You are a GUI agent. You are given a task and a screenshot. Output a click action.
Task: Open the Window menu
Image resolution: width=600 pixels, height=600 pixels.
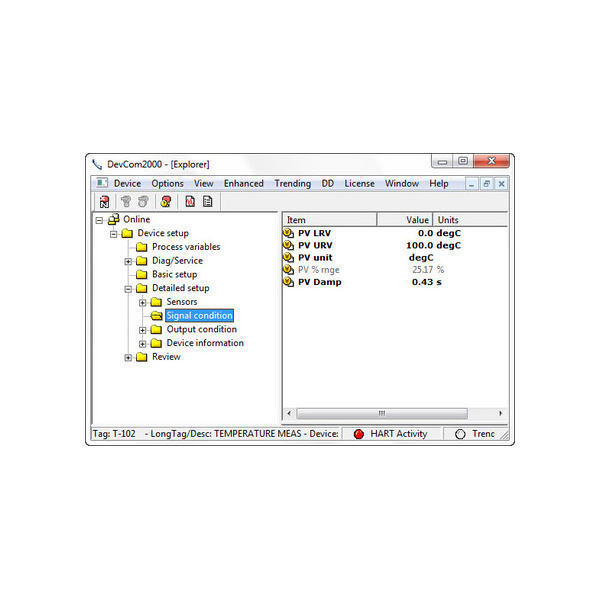click(x=402, y=184)
